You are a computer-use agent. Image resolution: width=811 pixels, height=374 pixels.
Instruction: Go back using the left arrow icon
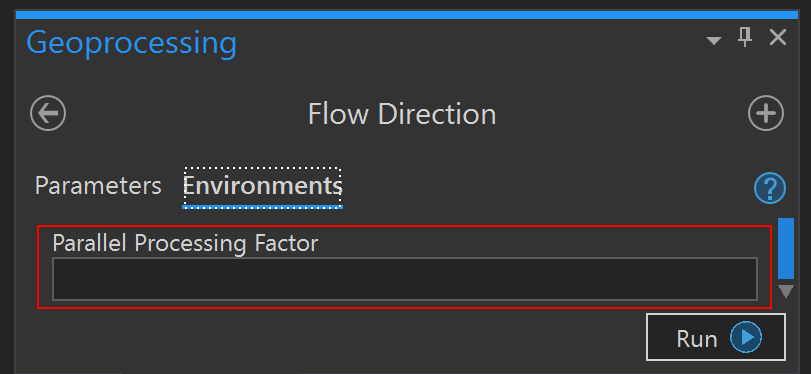pyautogui.click(x=48, y=113)
